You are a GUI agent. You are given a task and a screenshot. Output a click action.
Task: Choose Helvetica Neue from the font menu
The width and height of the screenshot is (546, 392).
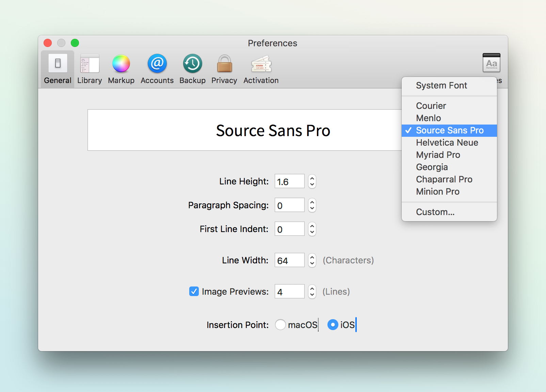449,143
